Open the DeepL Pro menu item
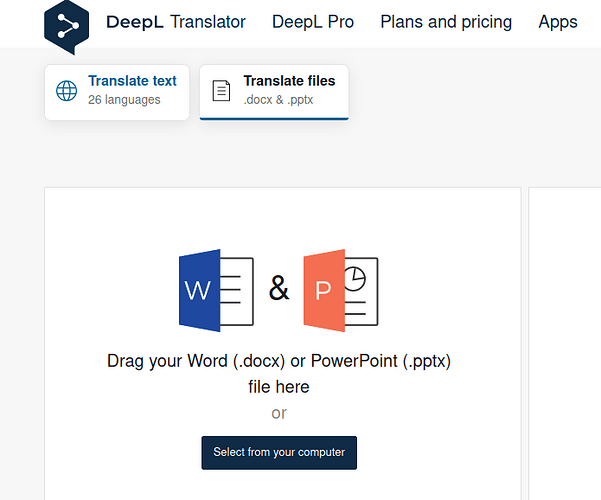Image resolution: width=601 pixels, height=500 pixels. coord(313,22)
